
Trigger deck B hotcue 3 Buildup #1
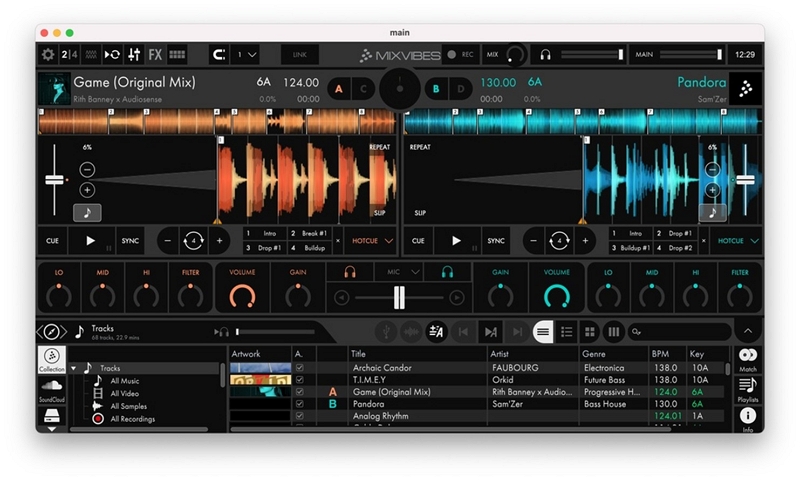click(x=631, y=248)
